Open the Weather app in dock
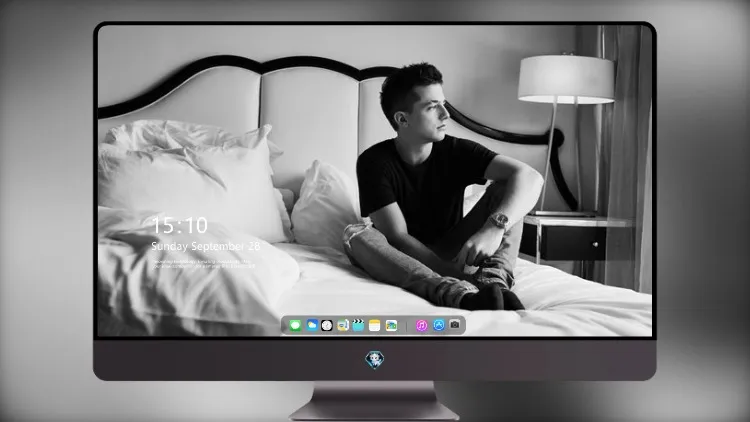The width and height of the screenshot is (750, 422). tap(312, 325)
